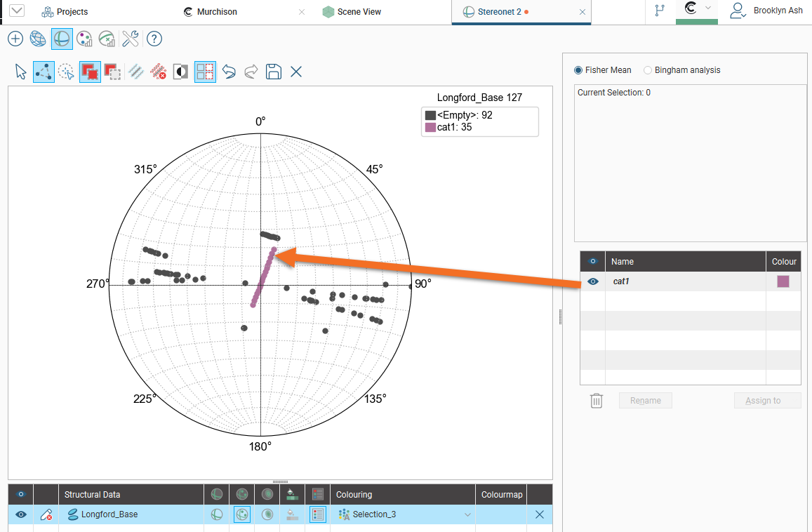
Task: Switch to the Projects tab
Action: pyautogui.click(x=65, y=11)
